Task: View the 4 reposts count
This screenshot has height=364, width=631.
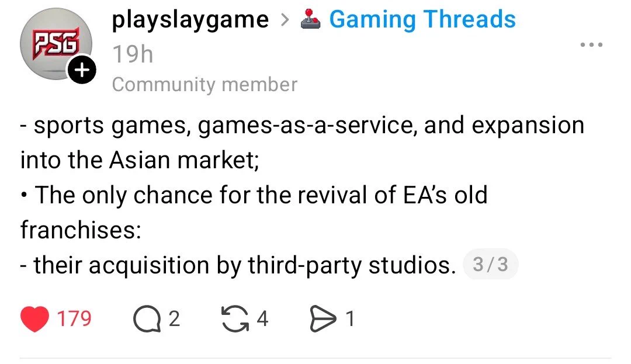Action: pos(262,319)
